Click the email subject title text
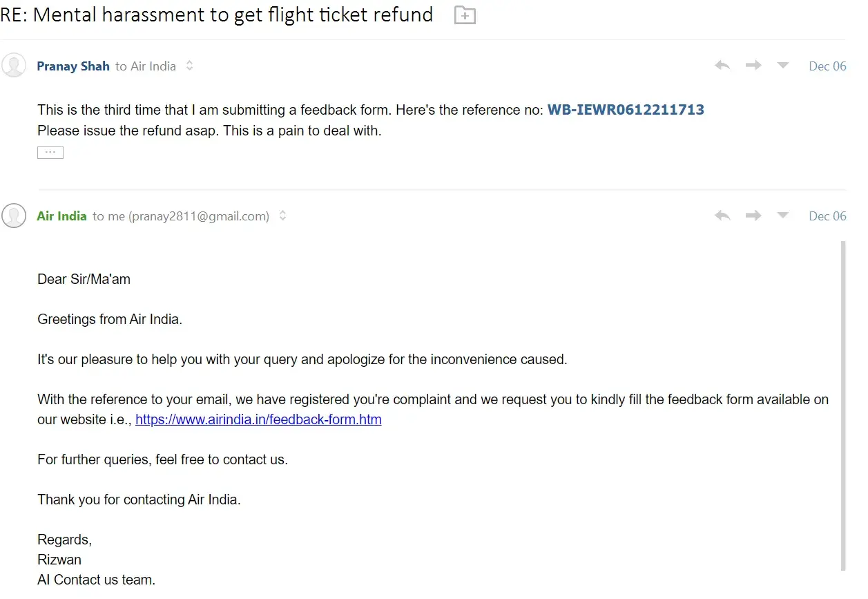The image size is (868, 599). 217,15
